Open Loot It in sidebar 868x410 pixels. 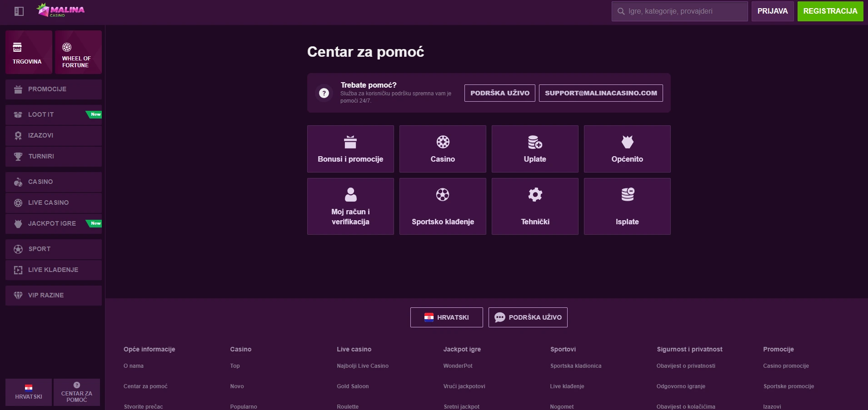point(54,115)
